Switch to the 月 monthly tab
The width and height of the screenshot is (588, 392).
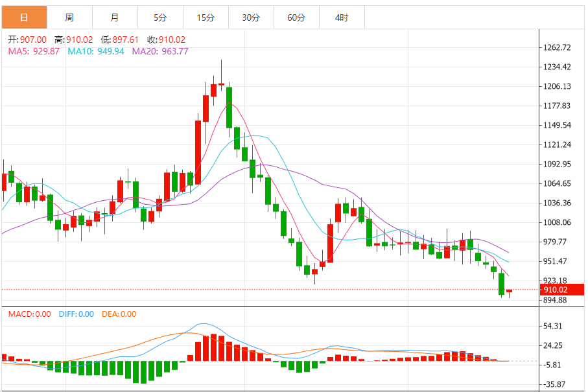pyautogui.click(x=115, y=17)
